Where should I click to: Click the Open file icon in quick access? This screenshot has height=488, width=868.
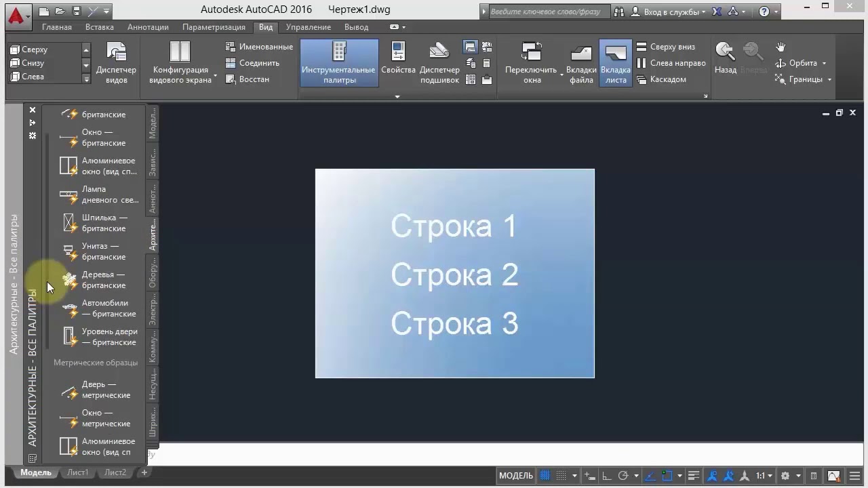[60, 12]
